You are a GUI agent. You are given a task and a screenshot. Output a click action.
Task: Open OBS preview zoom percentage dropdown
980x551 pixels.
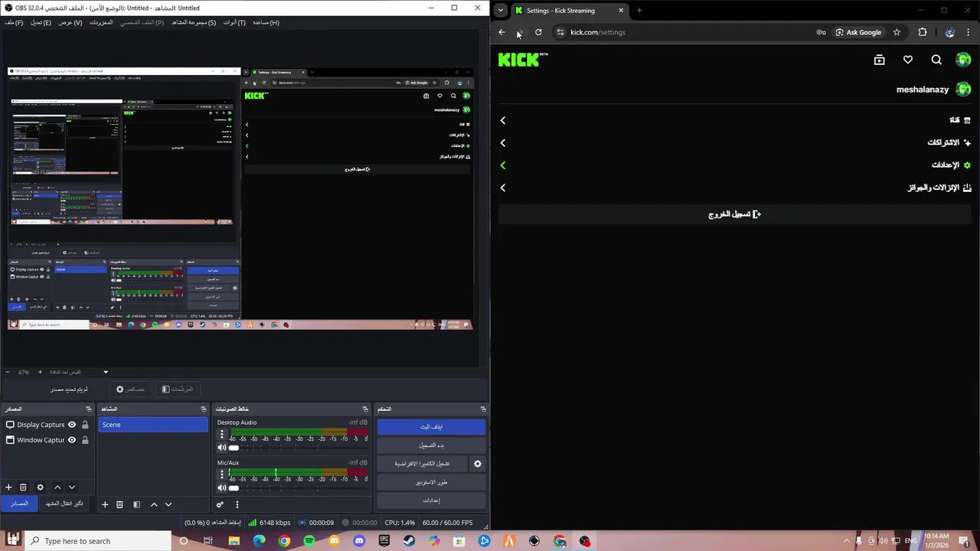(24, 372)
